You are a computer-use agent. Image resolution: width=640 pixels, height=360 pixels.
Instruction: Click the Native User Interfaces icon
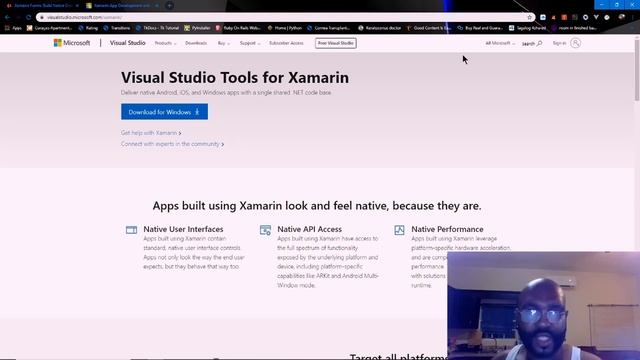131,230
